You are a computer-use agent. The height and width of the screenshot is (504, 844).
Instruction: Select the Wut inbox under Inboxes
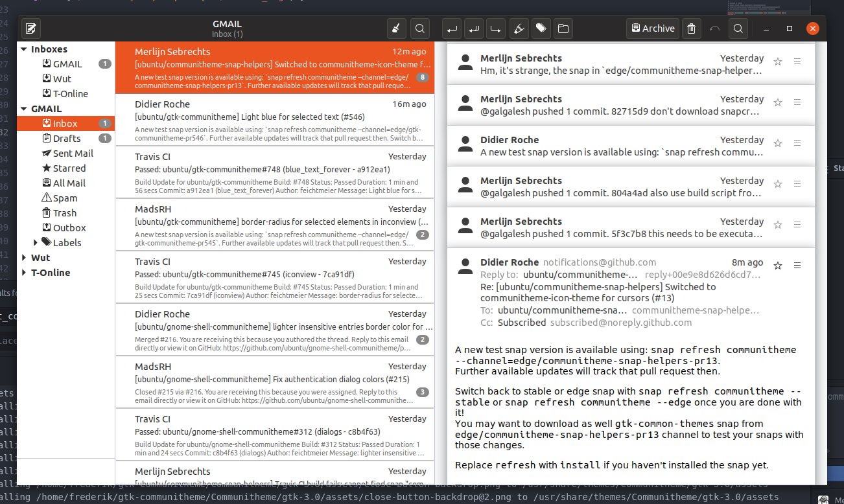coord(65,79)
